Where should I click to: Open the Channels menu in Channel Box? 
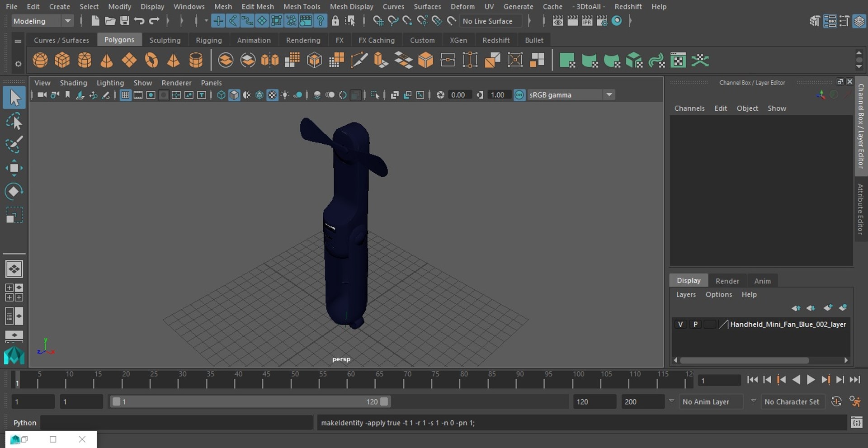689,108
